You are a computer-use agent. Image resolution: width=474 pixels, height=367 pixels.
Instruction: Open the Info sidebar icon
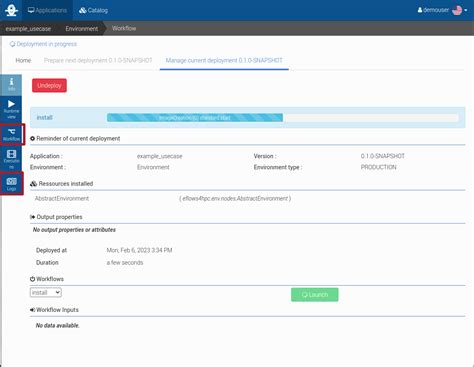(x=11, y=85)
